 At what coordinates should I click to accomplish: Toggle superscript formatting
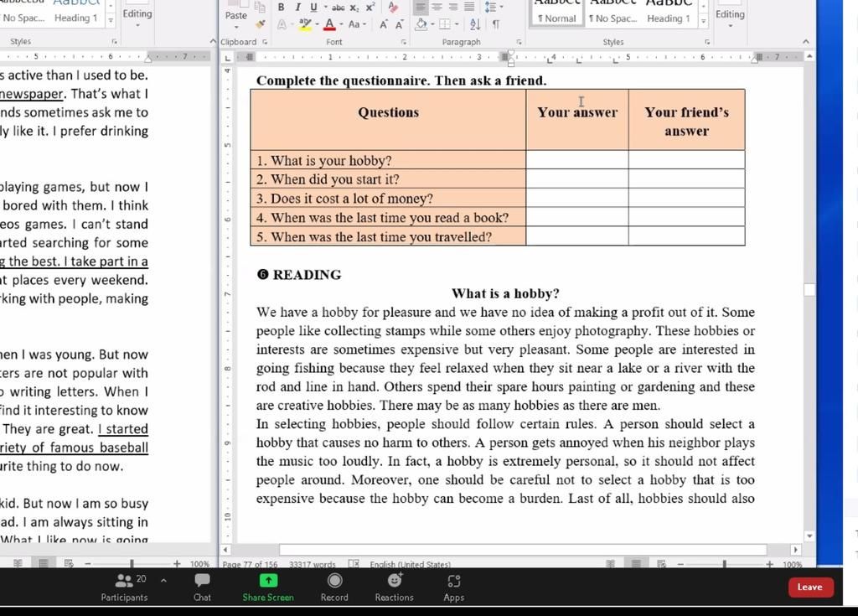(370, 7)
